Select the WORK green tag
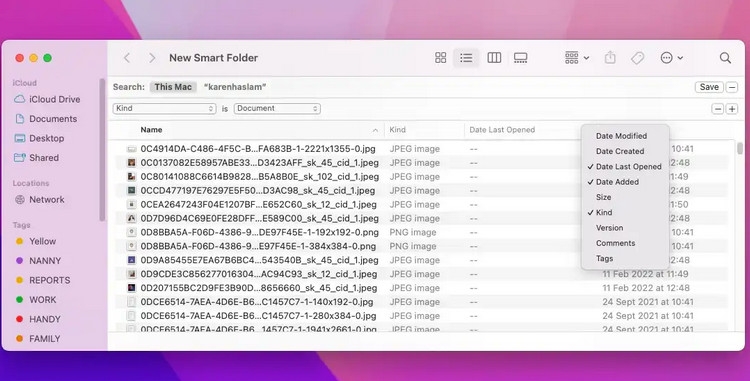 point(36,300)
